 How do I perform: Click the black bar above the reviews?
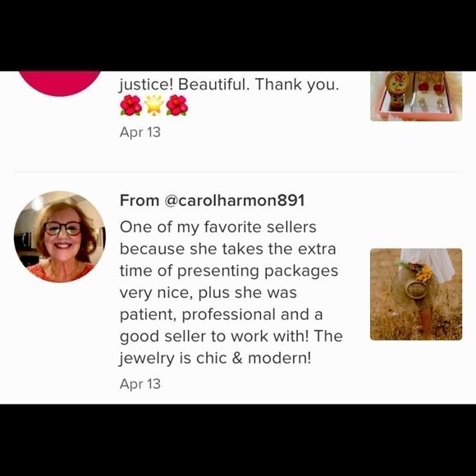[238, 35]
